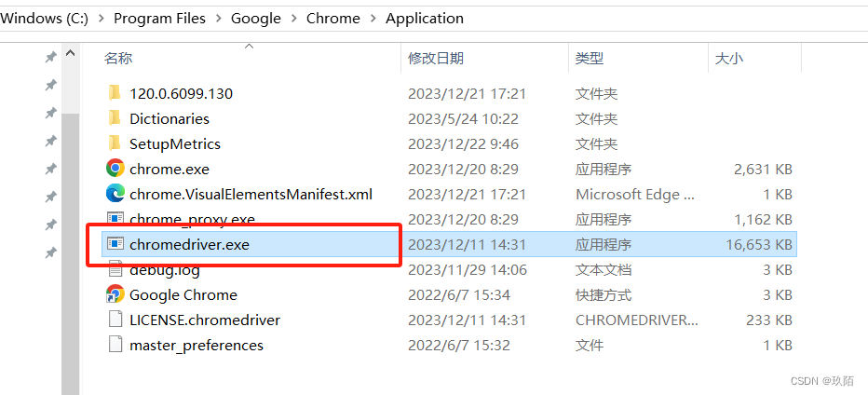Go to Chrome folder in breadcrumb
The width and height of the screenshot is (868, 395).
pos(333,19)
